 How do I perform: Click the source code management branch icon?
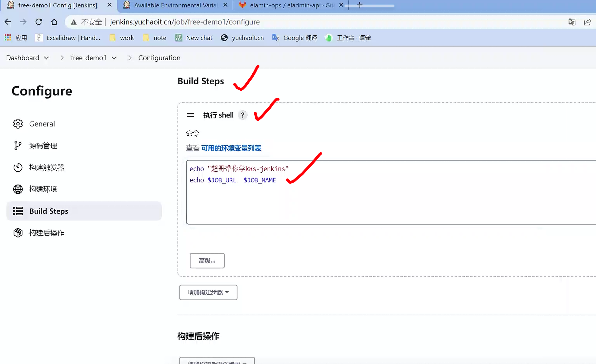[x=18, y=145]
